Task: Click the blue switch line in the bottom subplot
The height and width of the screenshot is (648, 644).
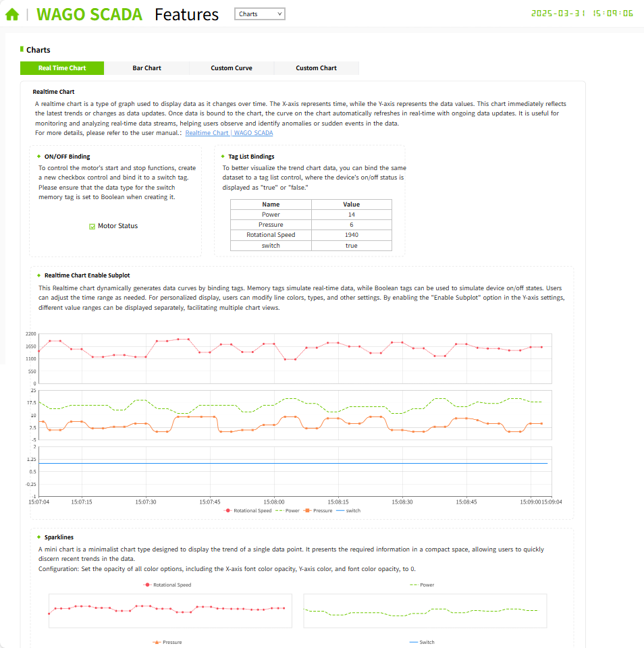Action: (x=270, y=463)
